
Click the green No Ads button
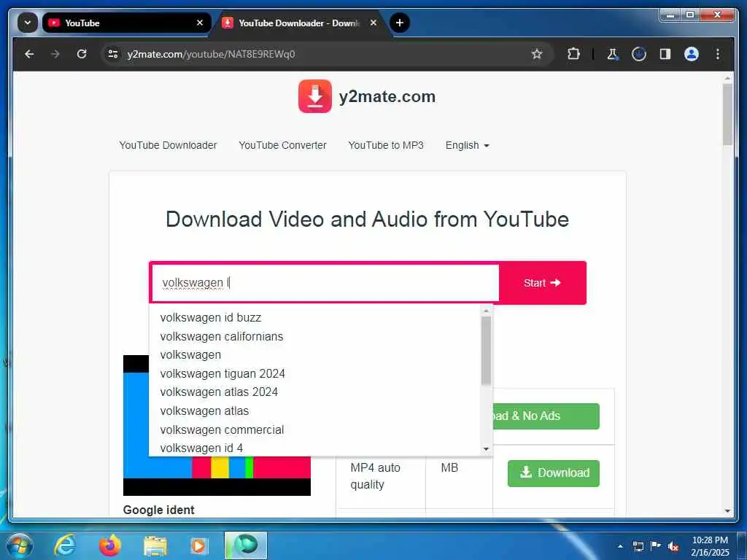pos(546,416)
